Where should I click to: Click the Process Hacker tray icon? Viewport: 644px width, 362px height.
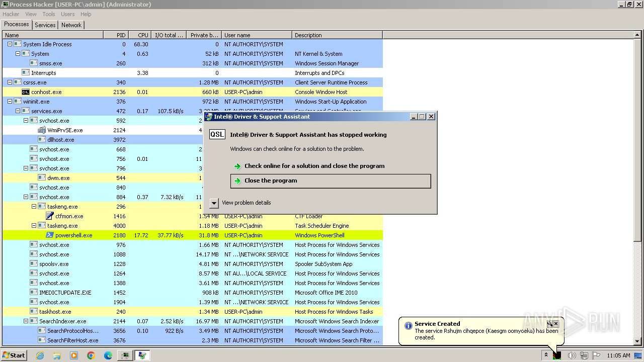pos(557,355)
